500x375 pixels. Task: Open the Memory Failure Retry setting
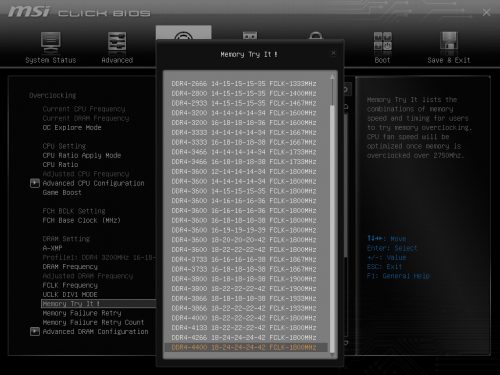pyautogui.click(x=82, y=313)
